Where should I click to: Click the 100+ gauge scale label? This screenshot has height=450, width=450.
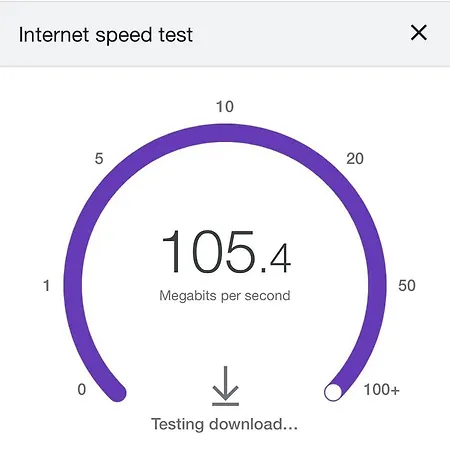pyautogui.click(x=382, y=389)
